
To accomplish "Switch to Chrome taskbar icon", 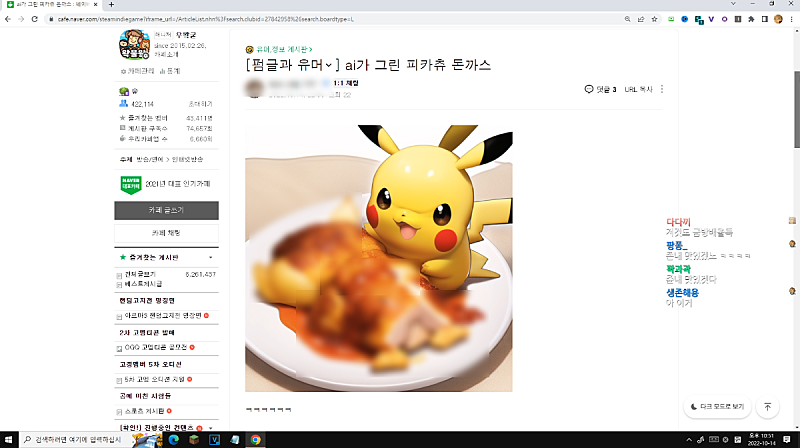I will [256, 439].
